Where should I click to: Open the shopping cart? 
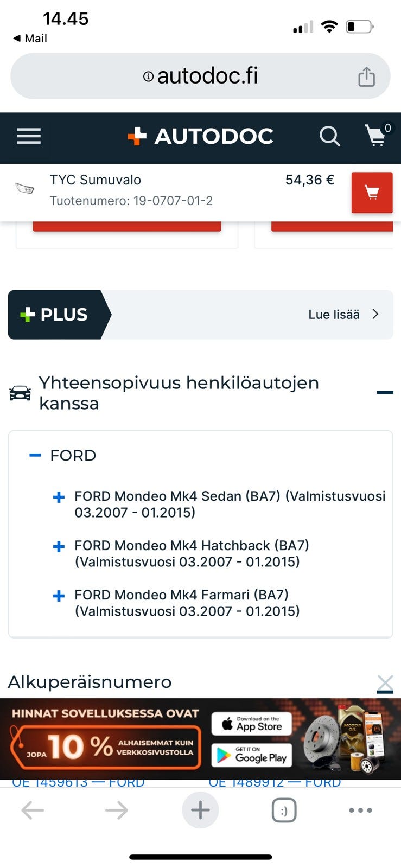coord(376,136)
